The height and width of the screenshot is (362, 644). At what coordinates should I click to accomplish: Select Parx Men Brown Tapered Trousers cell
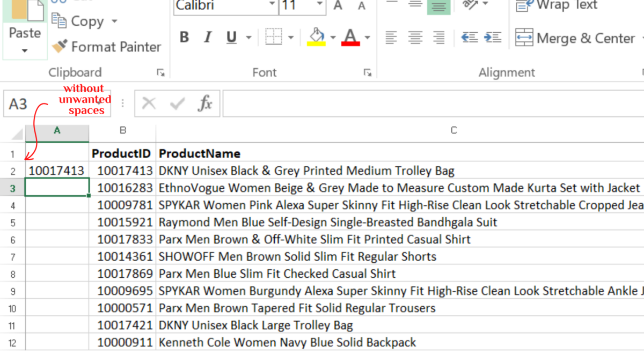pos(400,308)
